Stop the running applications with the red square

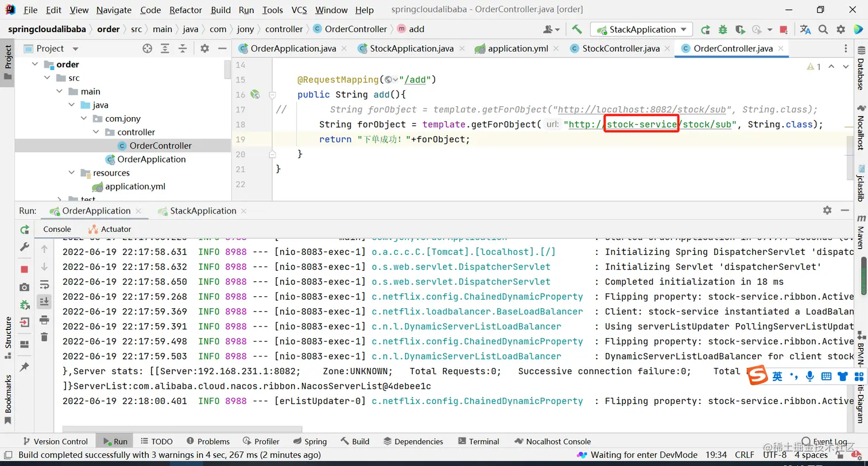784,29
